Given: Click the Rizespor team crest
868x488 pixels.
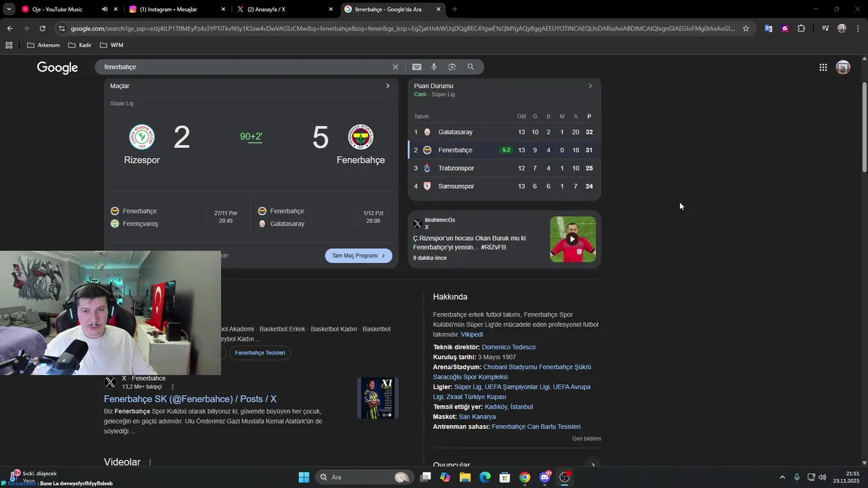Looking at the screenshot, I should 142,137.
